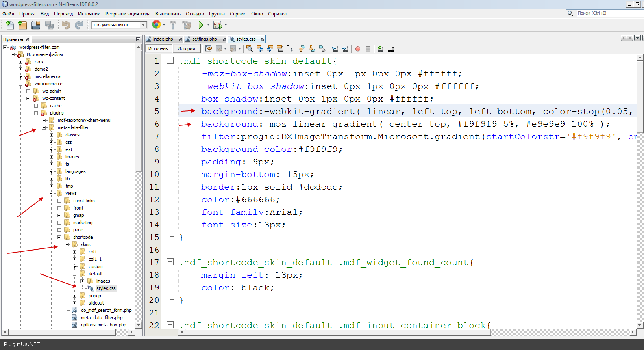Click Find Selection magnifier icon in editor toolbar

click(x=250, y=49)
